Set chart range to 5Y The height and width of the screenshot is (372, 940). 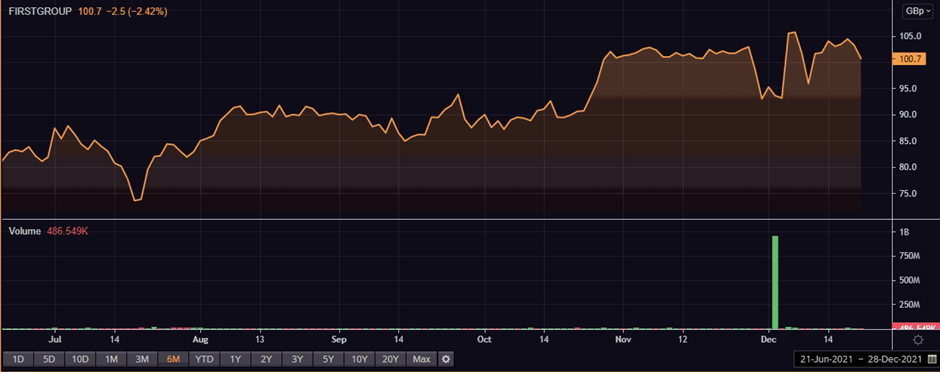329,359
